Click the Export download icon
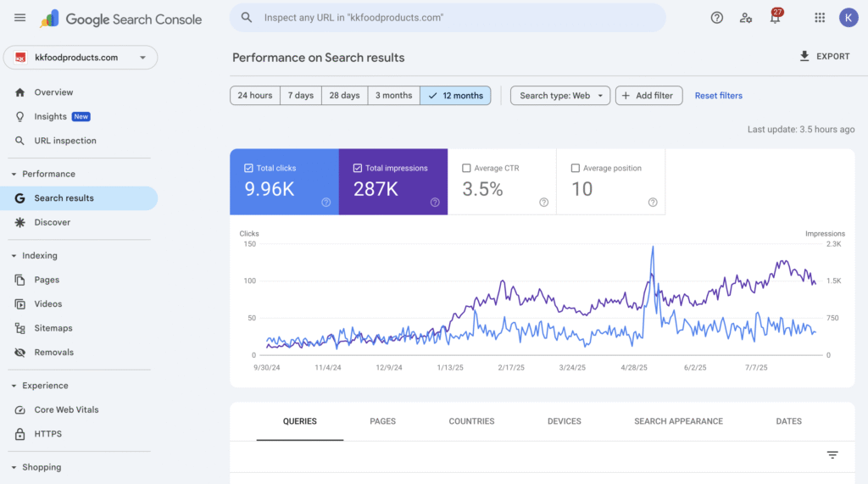868x484 pixels. tap(804, 56)
